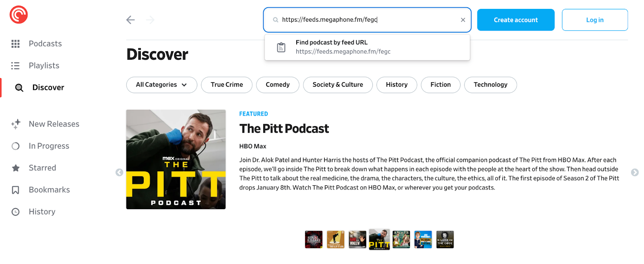Go back with the left arrow
The image size is (644, 264).
tap(130, 20)
